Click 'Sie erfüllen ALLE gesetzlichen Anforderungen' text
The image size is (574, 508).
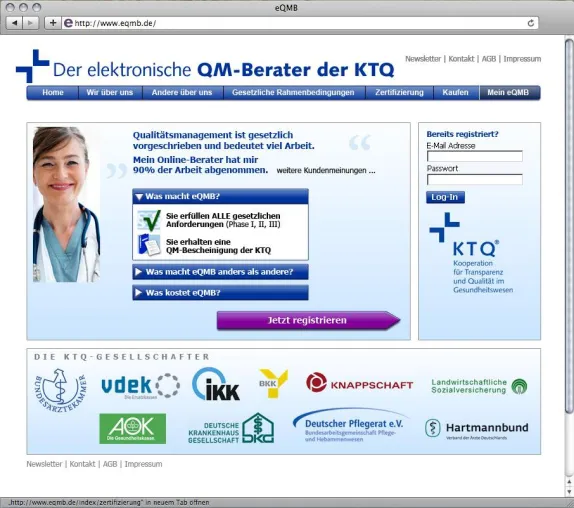[x=223, y=220]
